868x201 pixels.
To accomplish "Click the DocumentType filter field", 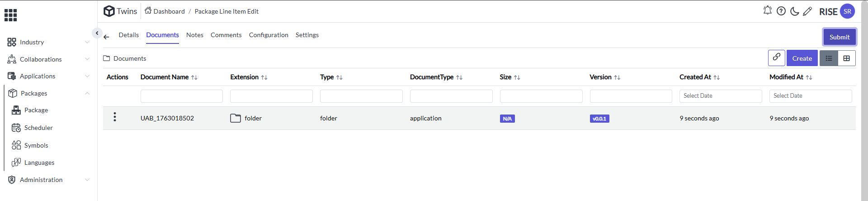I will (451, 96).
